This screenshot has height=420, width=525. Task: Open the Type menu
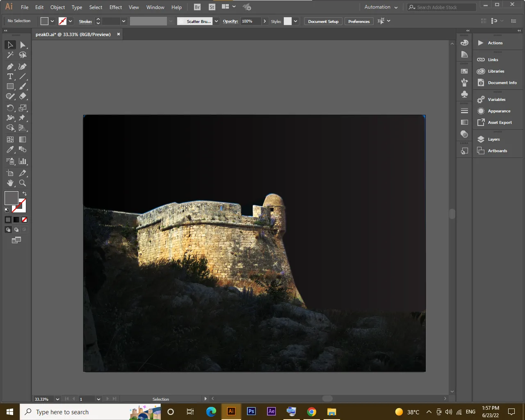77,7
